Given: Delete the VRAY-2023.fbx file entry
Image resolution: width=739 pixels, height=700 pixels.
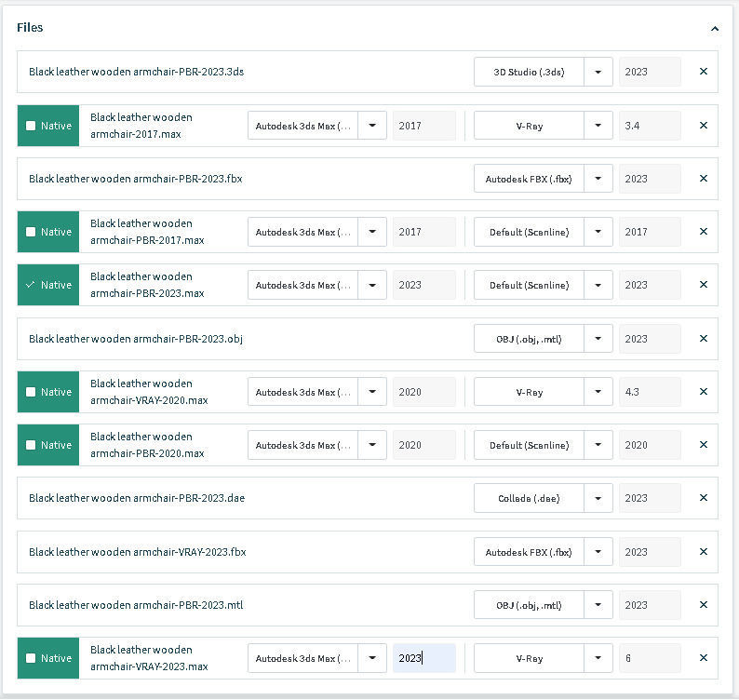Looking at the screenshot, I should (x=703, y=552).
